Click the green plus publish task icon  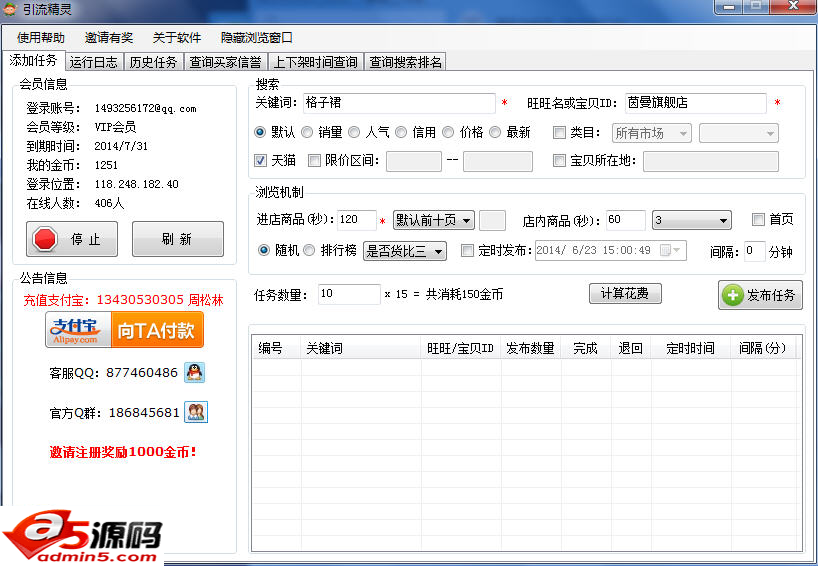(x=733, y=295)
